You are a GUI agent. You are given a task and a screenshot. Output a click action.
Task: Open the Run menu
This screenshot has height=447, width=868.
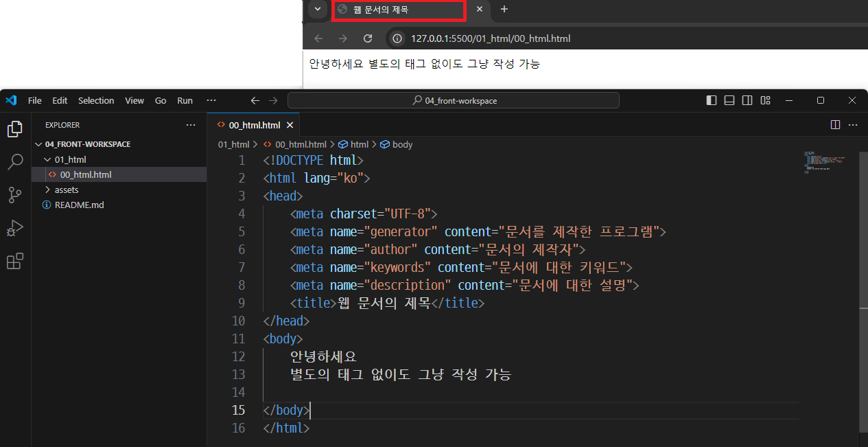pyautogui.click(x=185, y=100)
